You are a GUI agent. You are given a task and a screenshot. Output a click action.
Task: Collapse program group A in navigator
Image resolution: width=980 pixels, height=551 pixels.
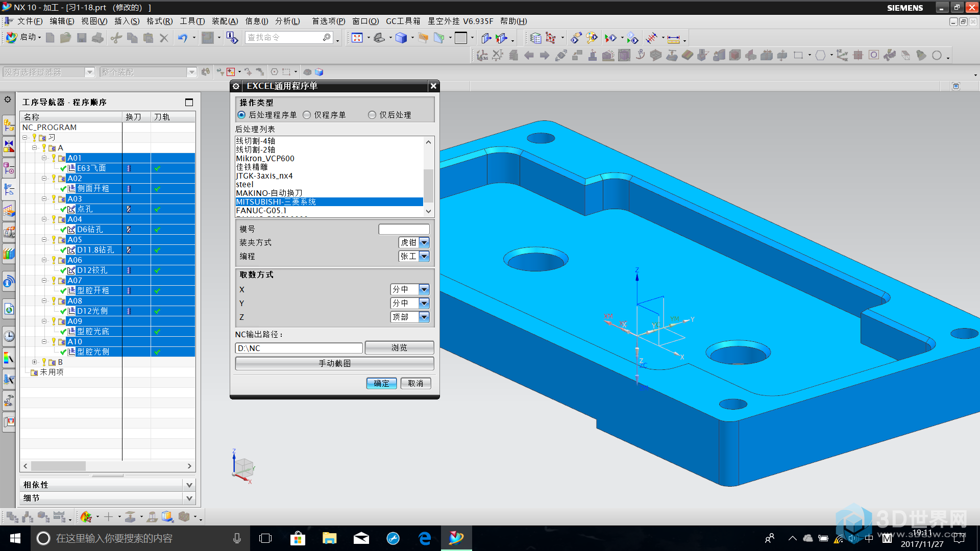[x=35, y=147]
